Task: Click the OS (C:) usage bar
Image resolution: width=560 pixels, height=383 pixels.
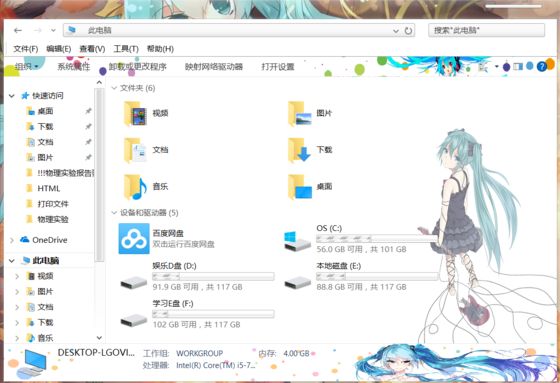Action: pyautogui.click(x=377, y=238)
